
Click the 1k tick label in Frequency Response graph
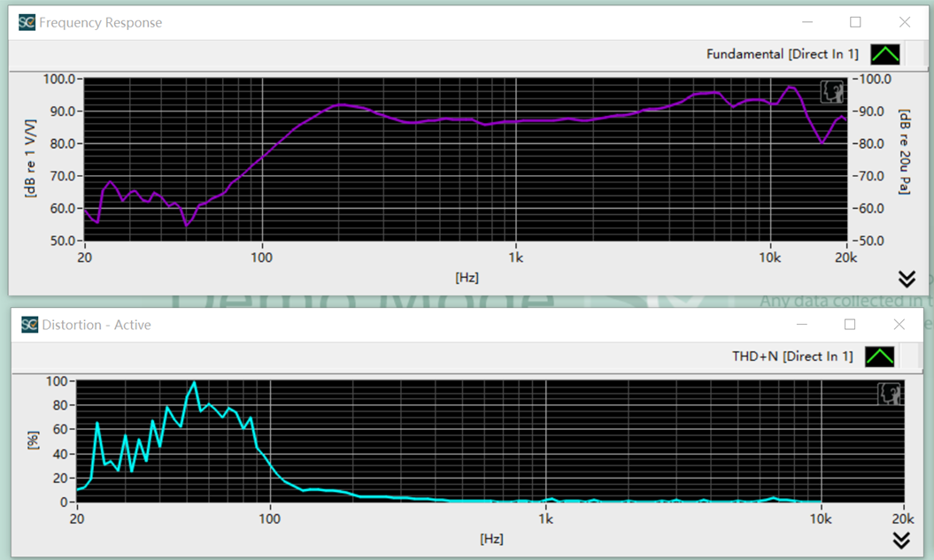516,257
